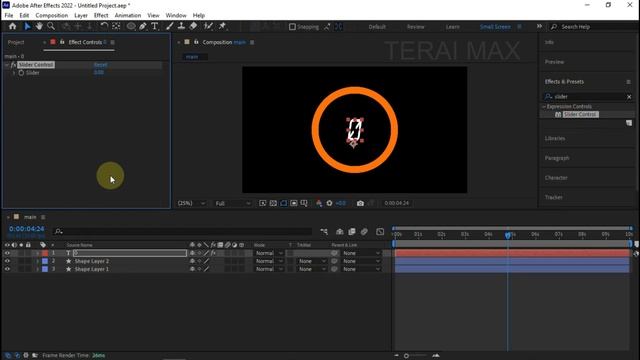The image size is (640, 360).
Task: Click the Reset Exposure icon in viewer
Action: [x=329, y=203]
